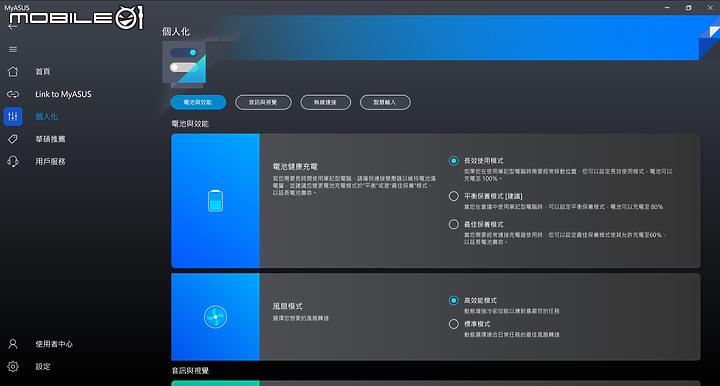Minimize the MyASUS window
The height and width of the screenshot is (386, 720).
[667, 7]
